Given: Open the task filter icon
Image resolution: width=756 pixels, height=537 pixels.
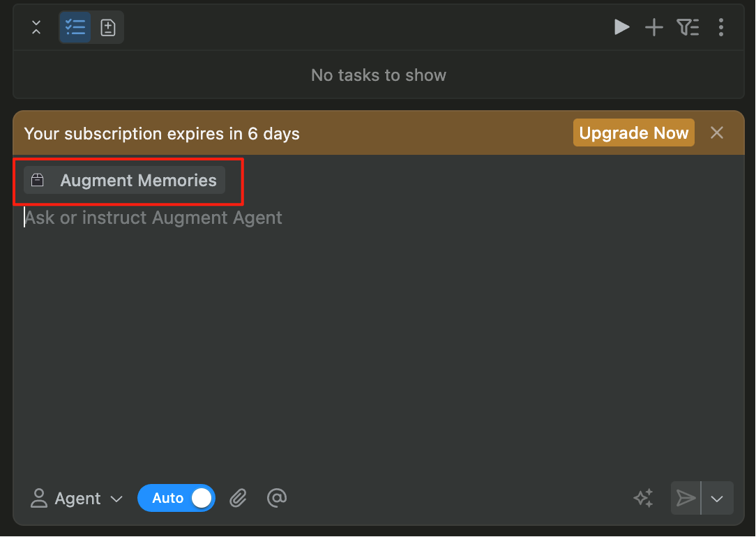Looking at the screenshot, I should (x=688, y=27).
